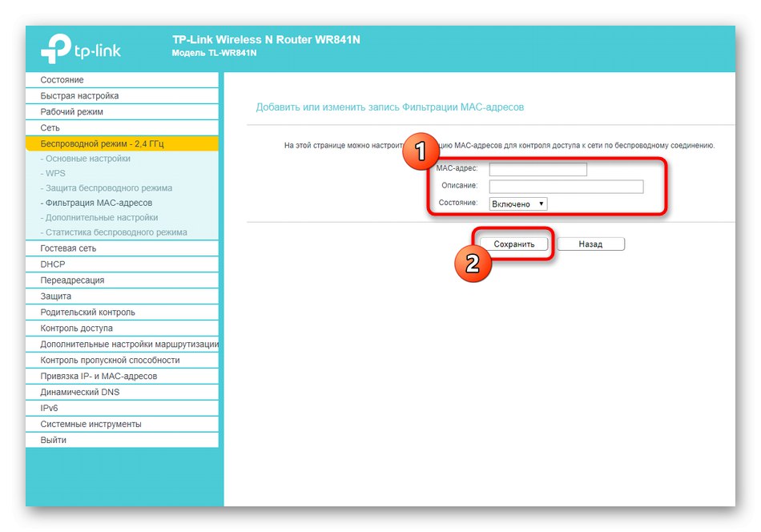Select Фильтрация MAC-адресов submenu item
Viewport: 761px width, 532px height.
point(96,203)
